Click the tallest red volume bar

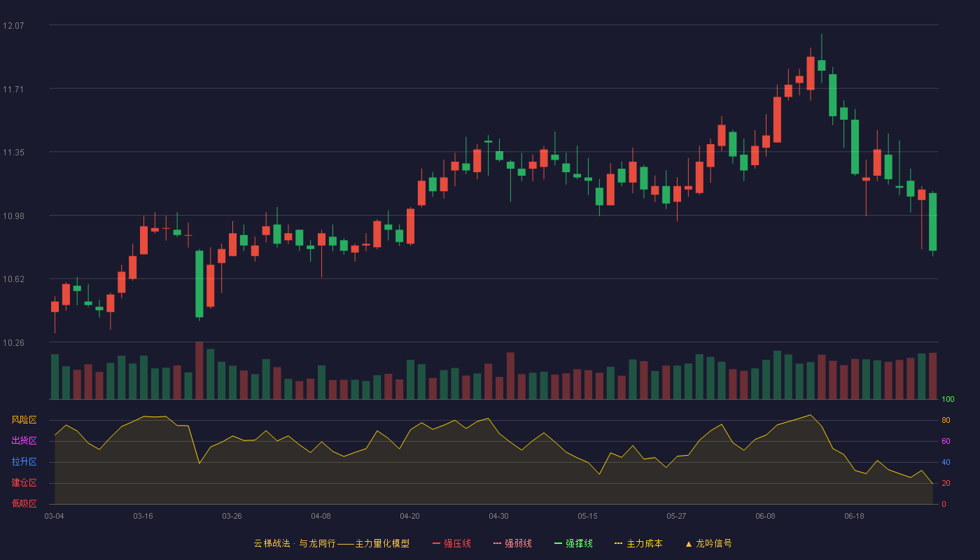199,370
